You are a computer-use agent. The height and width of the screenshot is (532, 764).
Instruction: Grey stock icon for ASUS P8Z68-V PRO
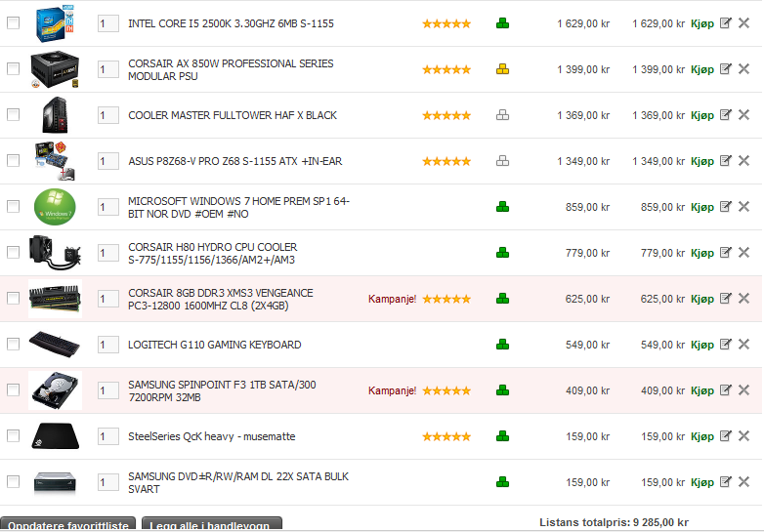(x=502, y=161)
